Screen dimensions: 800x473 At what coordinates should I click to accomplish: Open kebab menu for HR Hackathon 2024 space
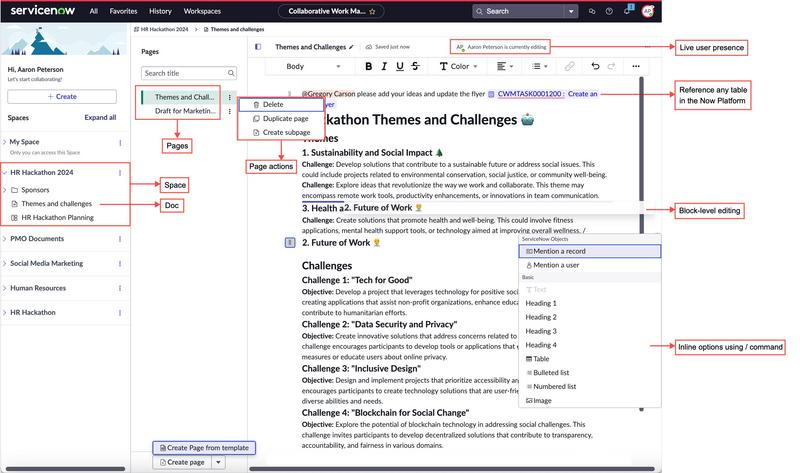120,172
